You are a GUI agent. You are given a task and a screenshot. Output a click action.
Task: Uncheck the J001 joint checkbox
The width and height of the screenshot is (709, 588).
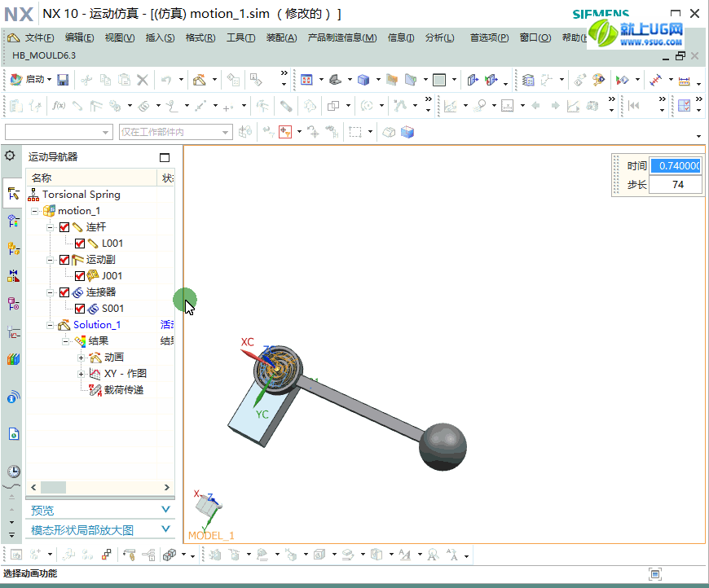80,276
